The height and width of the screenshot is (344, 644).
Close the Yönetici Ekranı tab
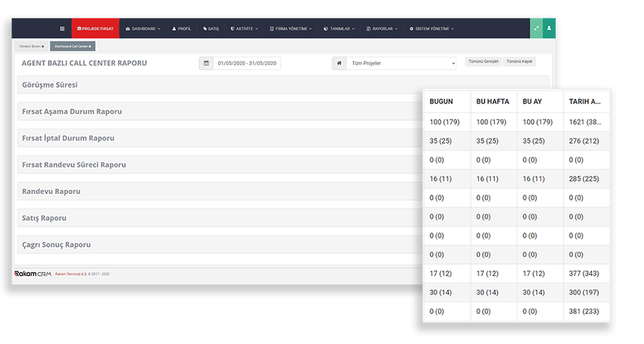tap(43, 46)
